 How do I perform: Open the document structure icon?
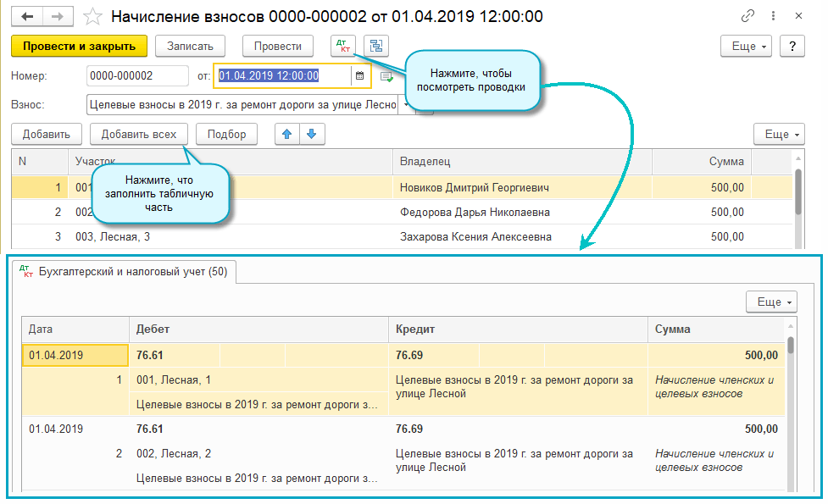click(376, 46)
